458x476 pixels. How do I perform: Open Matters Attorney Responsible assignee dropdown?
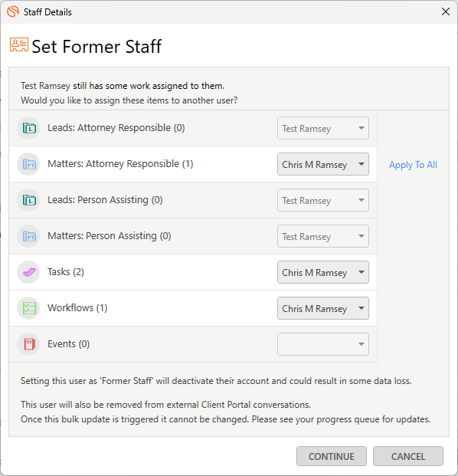[x=323, y=164]
